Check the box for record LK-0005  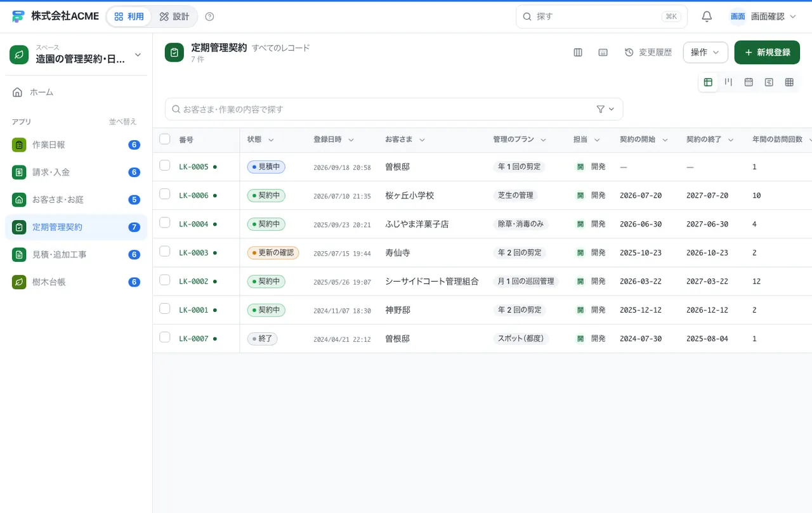(x=165, y=166)
